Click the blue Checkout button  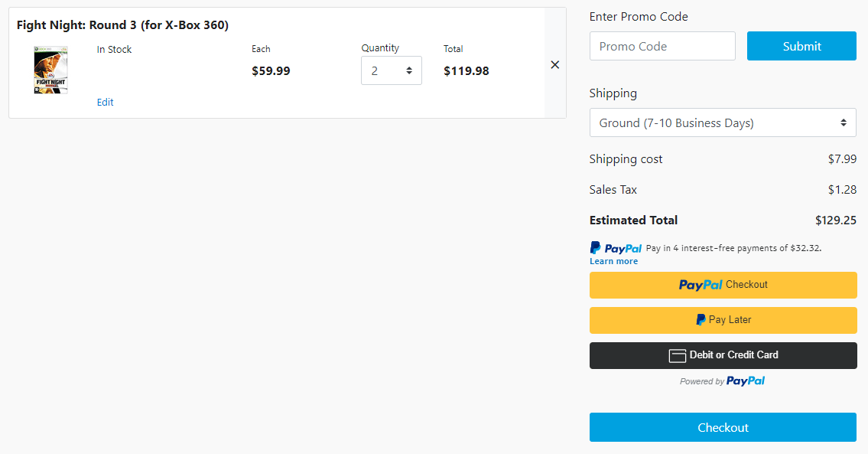pyautogui.click(x=723, y=427)
